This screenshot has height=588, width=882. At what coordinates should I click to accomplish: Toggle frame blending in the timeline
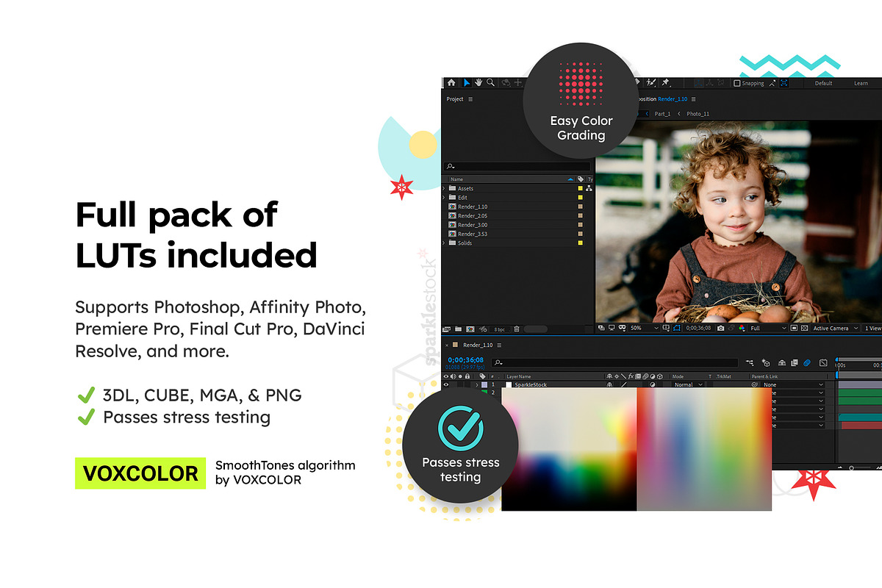point(795,363)
